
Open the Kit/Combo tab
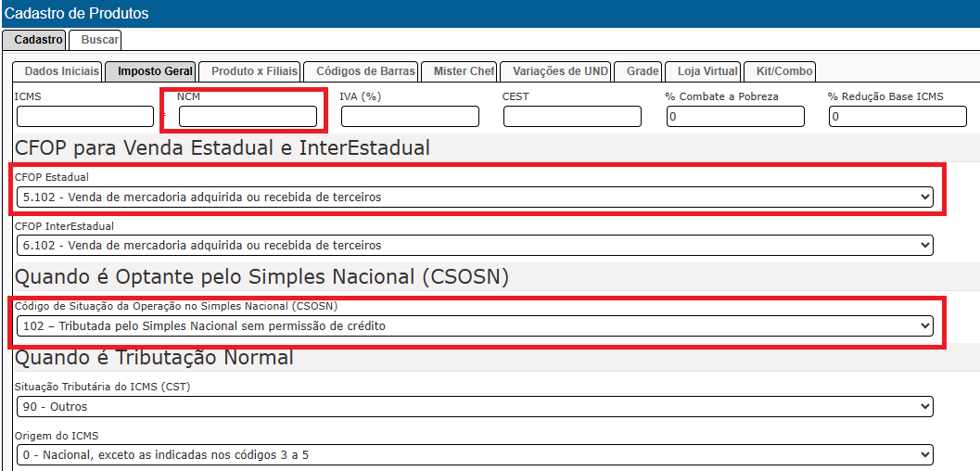tap(784, 71)
